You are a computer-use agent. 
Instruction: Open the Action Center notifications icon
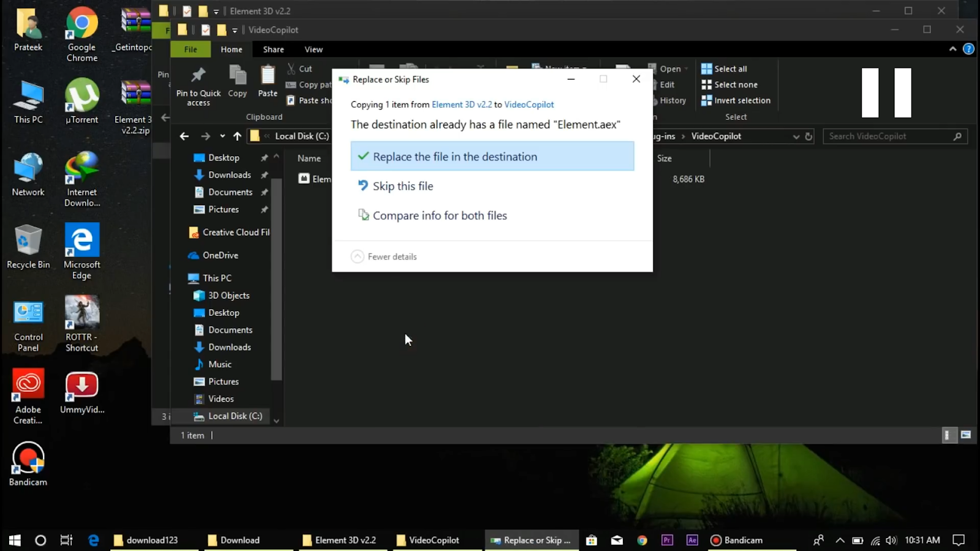(959, 540)
